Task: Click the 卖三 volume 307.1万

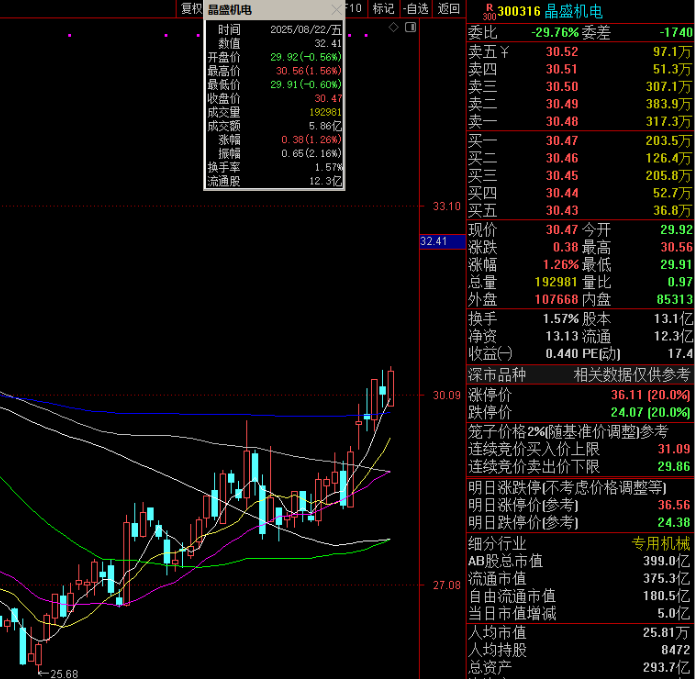Action: click(x=668, y=86)
